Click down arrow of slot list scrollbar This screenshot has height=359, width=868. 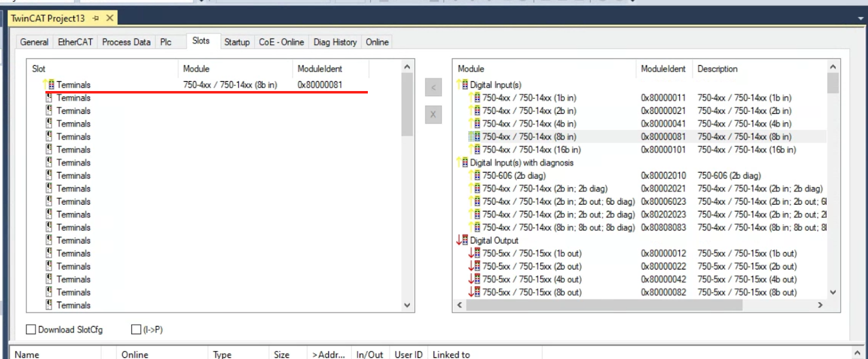[407, 305]
